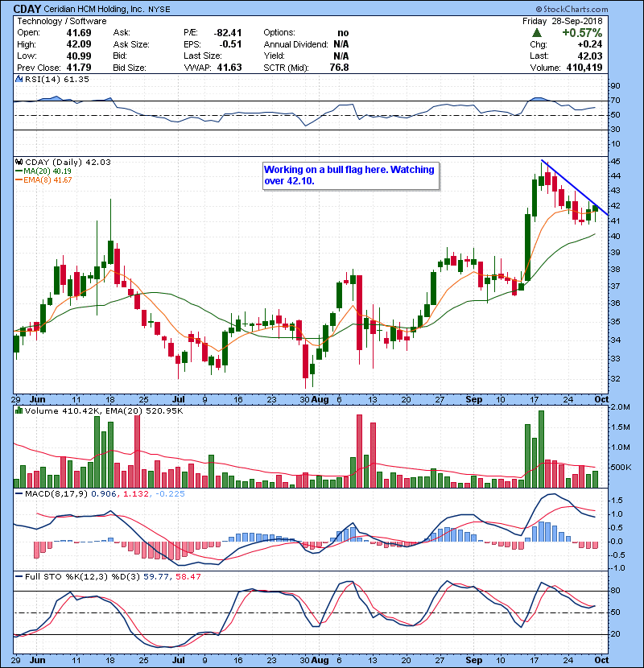The width and height of the screenshot is (644, 668).
Task: Click the Bid: label
Action: coord(120,56)
